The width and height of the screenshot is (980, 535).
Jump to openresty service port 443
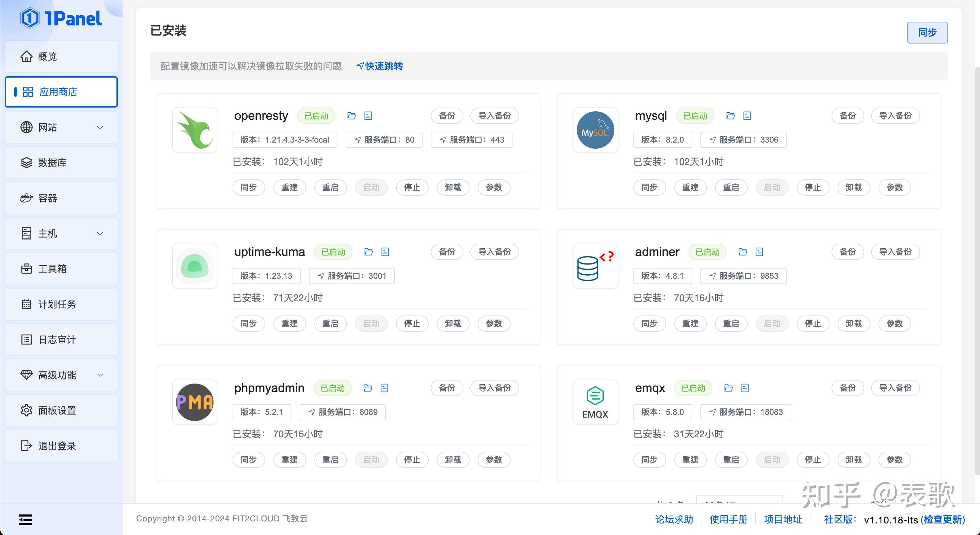coord(471,140)
